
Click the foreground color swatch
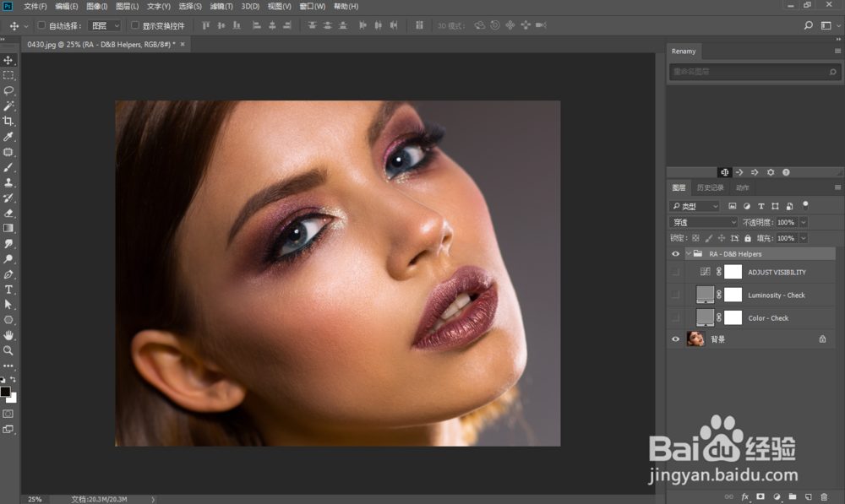pyautogui.click(x=5, y=392)
